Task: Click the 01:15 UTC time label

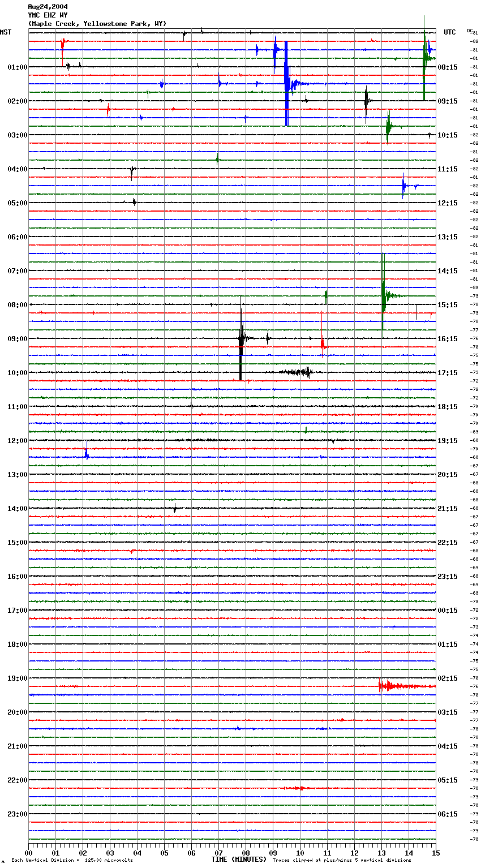Action: [x=448, y=644]
